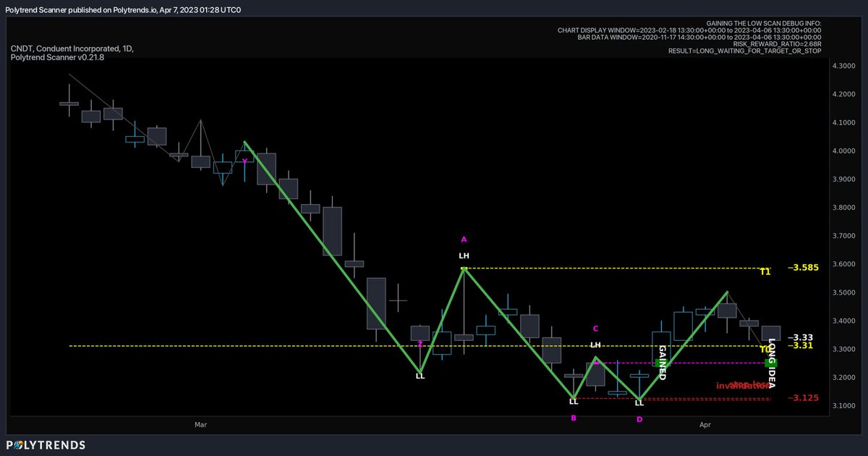Click the Polytrend Scanner v0.21.8 version text

(58, 57)
